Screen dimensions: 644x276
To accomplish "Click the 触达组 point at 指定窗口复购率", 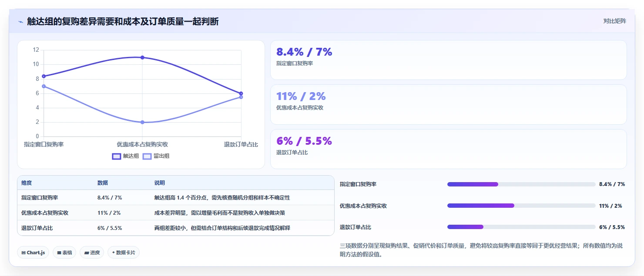I will (x=44, y=76).
